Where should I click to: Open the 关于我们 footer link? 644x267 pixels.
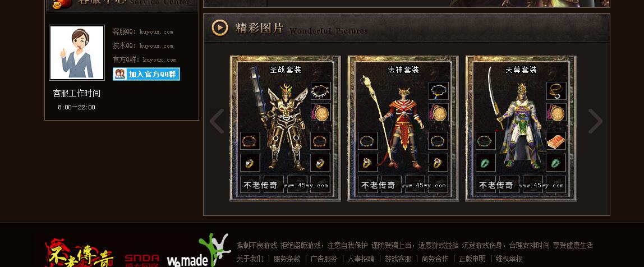pos(250,259)
